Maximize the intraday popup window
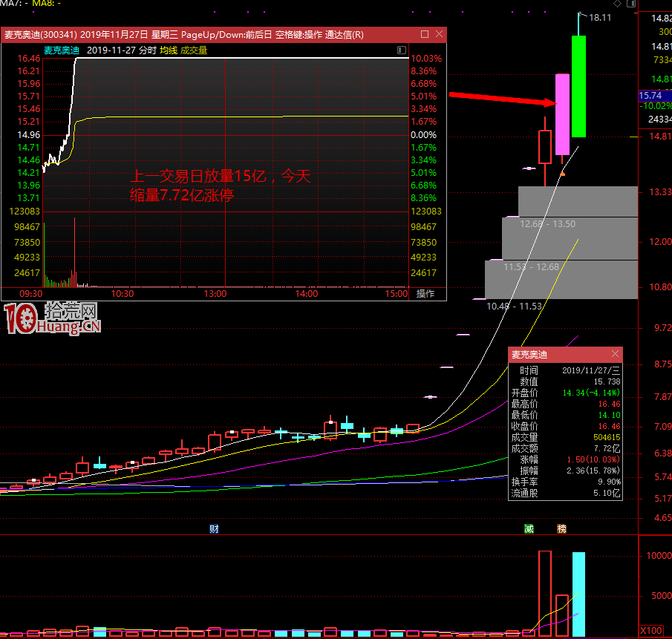Viewport: 672px width, 639px height. 424,34
